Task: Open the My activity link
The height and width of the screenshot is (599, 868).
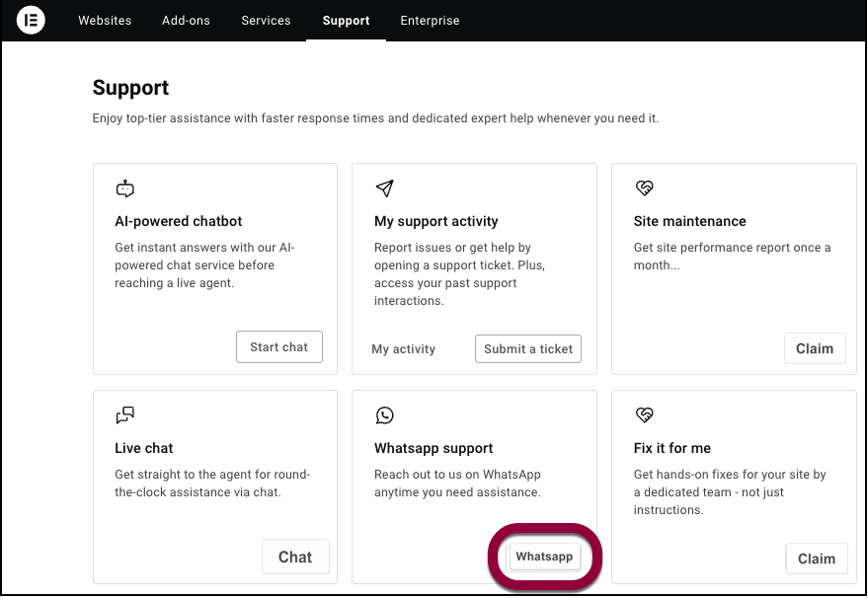Action: click(403, 349)
